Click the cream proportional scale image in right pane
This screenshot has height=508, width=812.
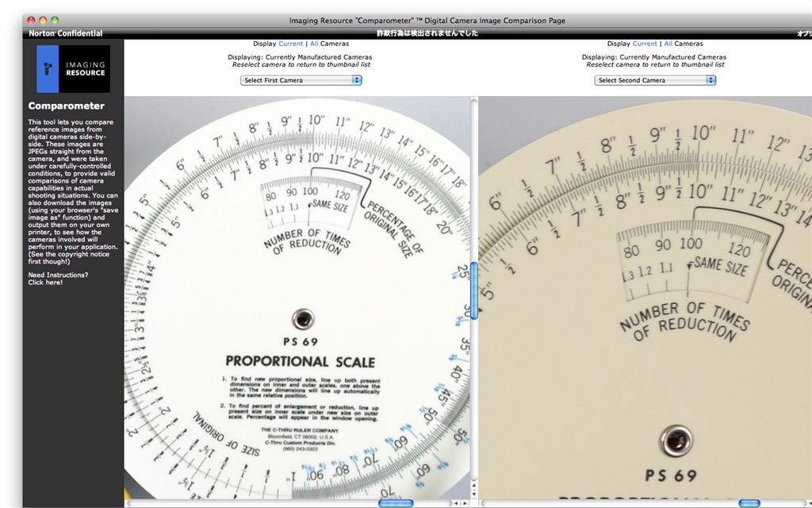(645, 298)
